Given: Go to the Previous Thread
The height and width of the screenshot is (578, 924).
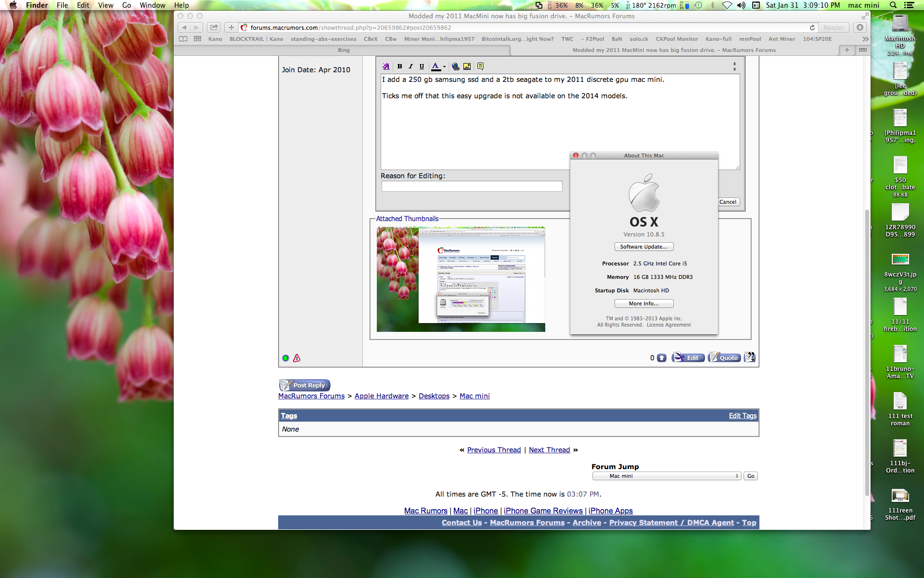Looking at the screenshot, I should click(x=494, y=450).
